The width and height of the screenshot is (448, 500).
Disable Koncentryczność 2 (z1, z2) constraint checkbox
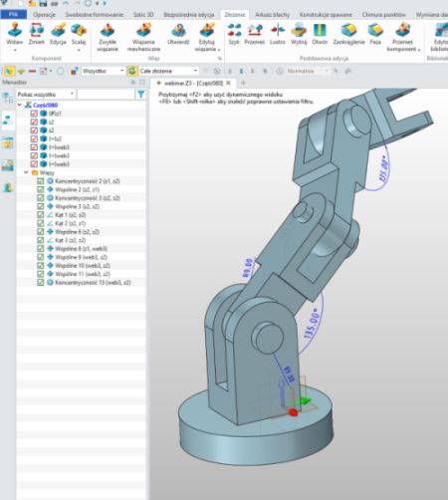point(40,181)
